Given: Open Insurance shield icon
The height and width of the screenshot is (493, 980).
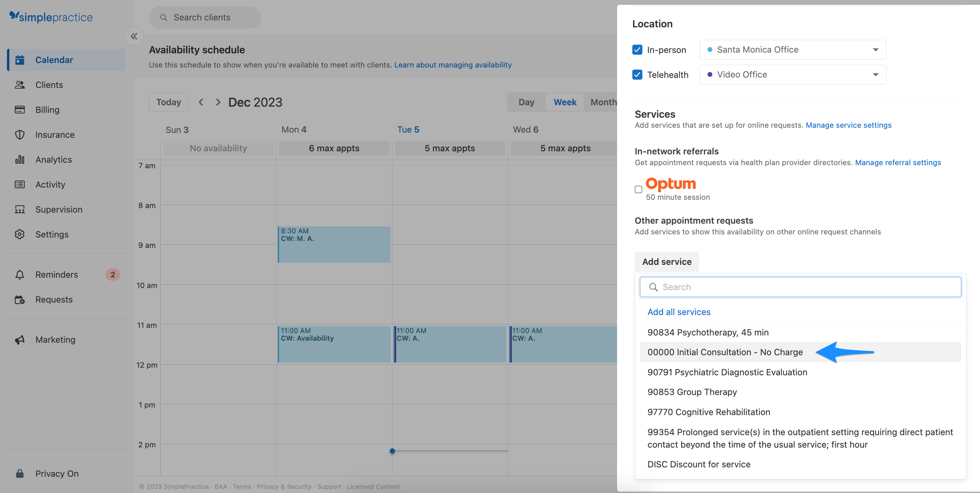Looking at the screenshot, I should tap(20, 135).
